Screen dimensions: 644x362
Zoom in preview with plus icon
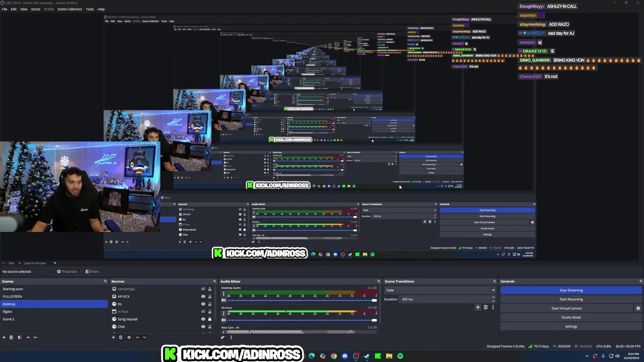pos(20,263)
